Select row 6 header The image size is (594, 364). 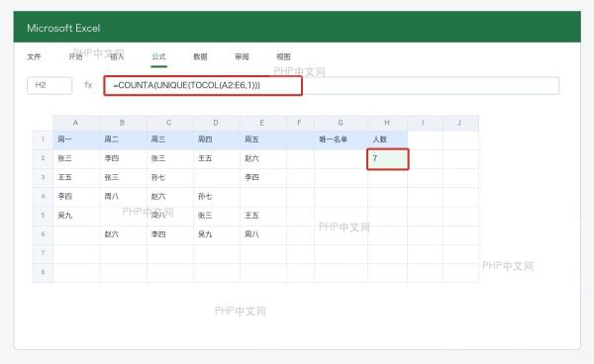43,234
